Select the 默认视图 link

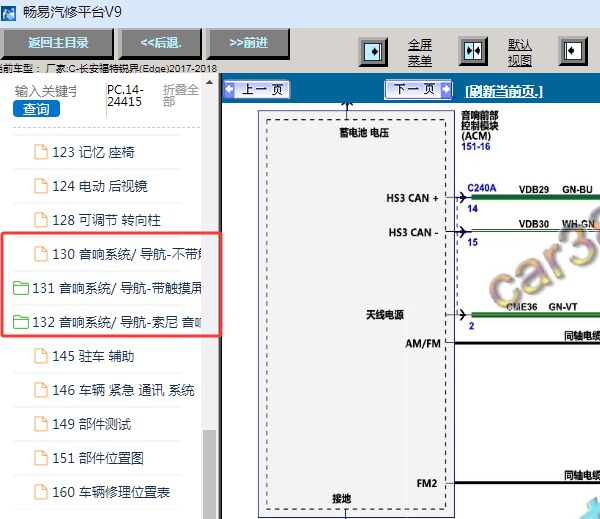[520, 52]
